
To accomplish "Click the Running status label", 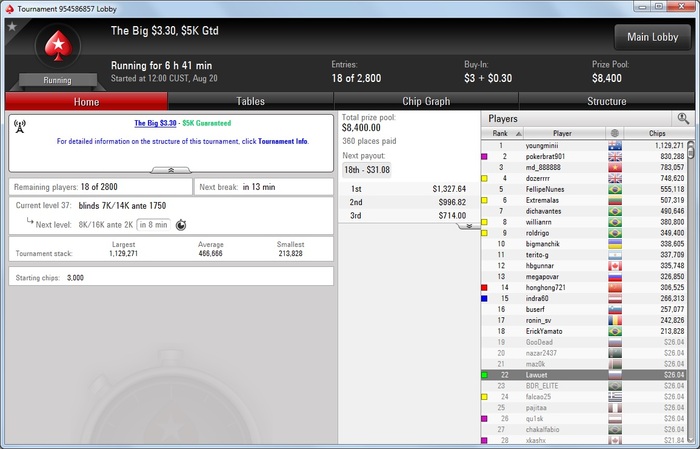I will click(x=57, y=80).
